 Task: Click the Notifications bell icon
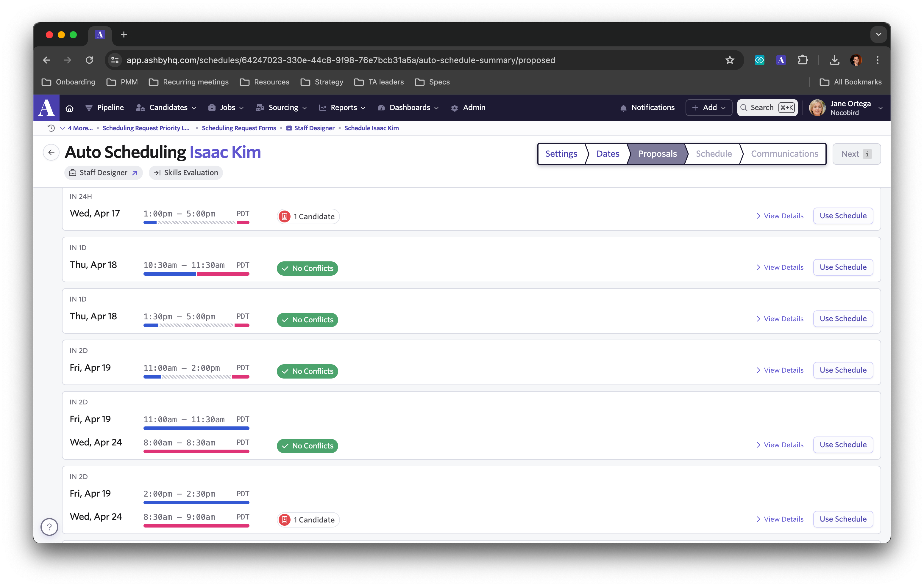click(623, 108)
